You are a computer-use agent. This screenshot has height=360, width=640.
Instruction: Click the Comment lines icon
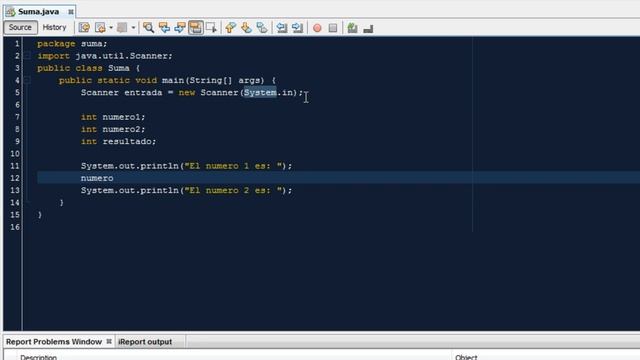click(352, 28)
